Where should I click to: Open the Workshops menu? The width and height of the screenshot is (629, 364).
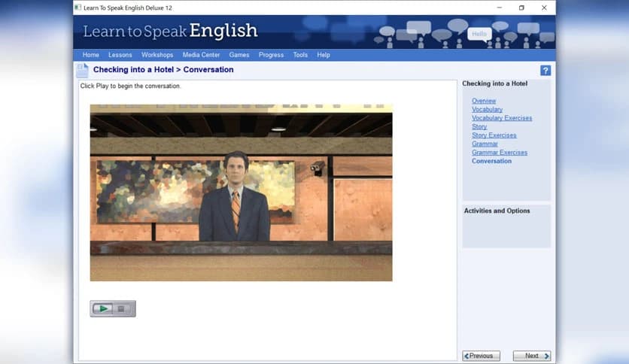157,55
